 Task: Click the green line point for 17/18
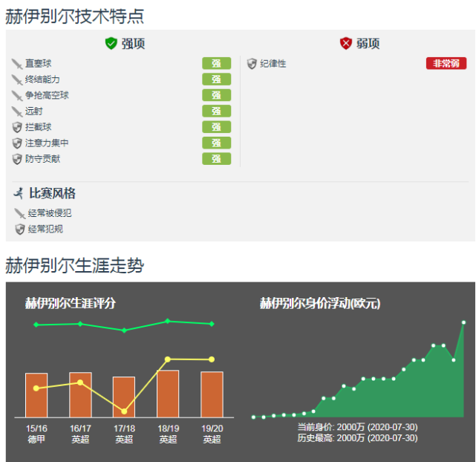tap(124, 331)
